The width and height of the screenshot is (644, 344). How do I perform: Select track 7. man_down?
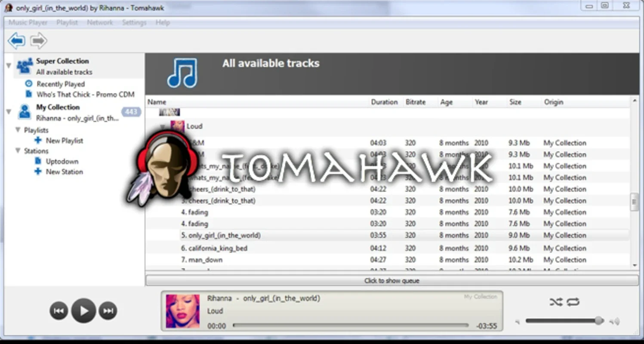tap(202, 260)
